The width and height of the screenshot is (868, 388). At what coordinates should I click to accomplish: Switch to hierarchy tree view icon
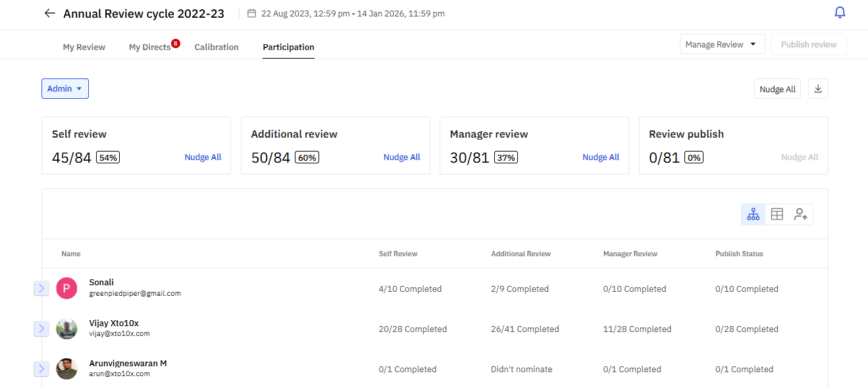753,214
